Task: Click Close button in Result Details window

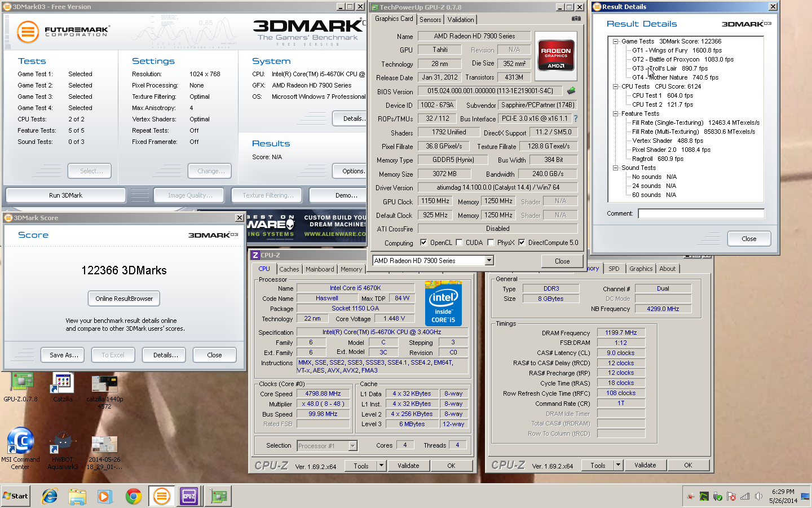Action: (x=749, y=239)
